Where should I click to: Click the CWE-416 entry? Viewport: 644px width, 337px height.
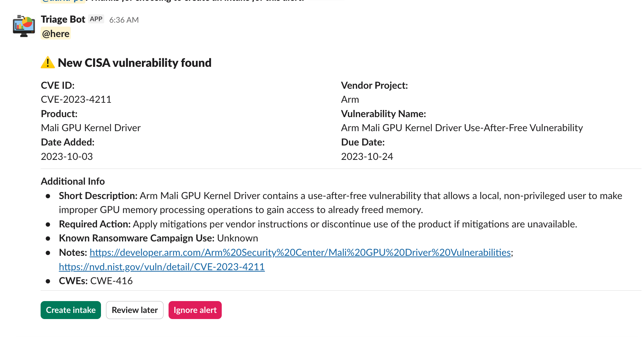point(111,281)
